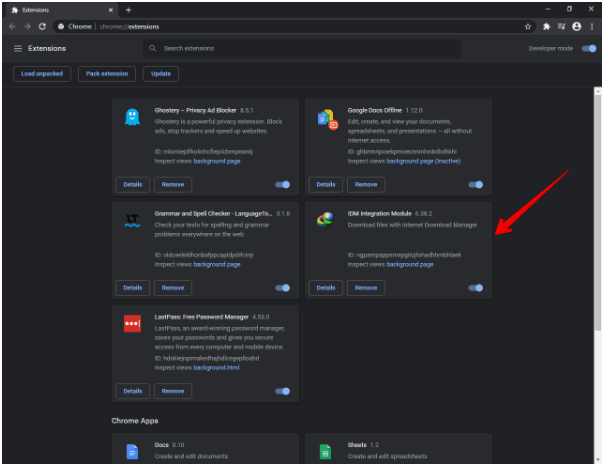
Task: Click the IDM Integration Module title
Action: pyautogui.click(x=379, y=214)
